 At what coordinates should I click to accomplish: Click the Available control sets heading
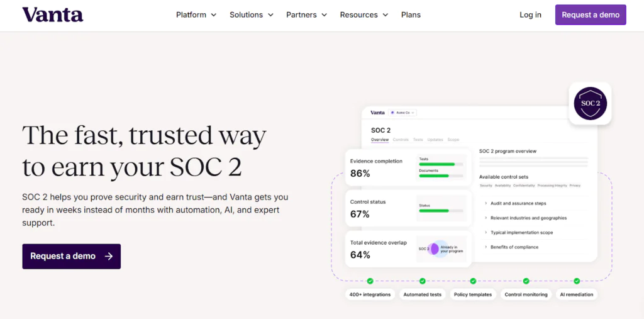[504, 177]
